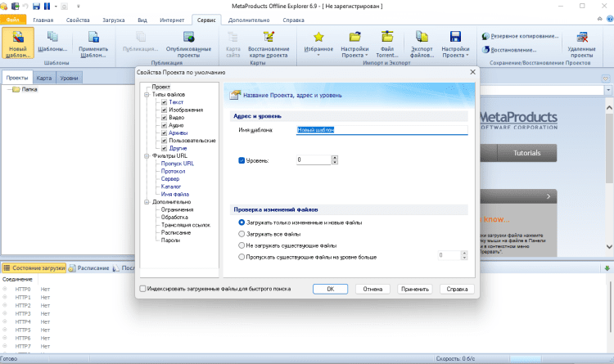The width and height of the screenshot is (614, 364).
Task: Click the Папка folder in projects tree
Action: [25, 90]
